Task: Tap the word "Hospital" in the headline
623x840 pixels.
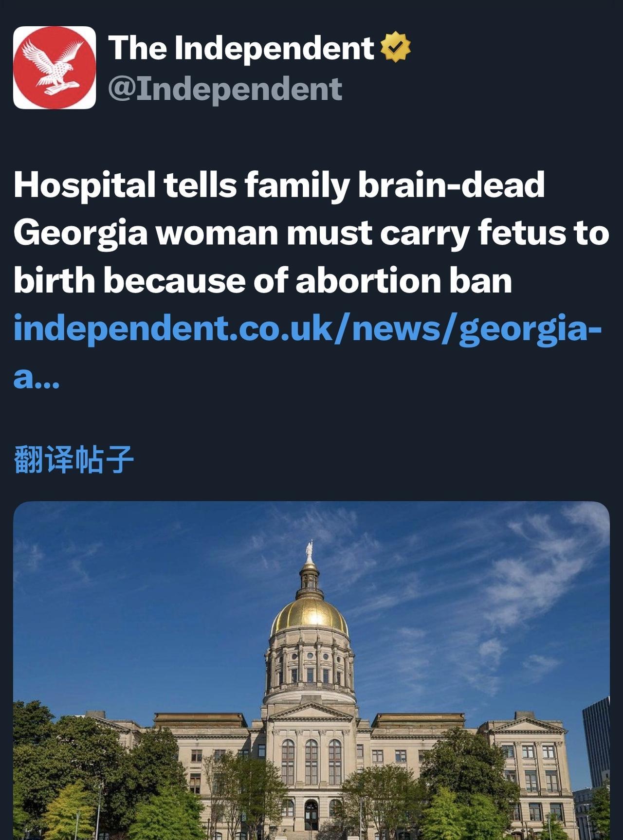Action: (x=84, y=185)
